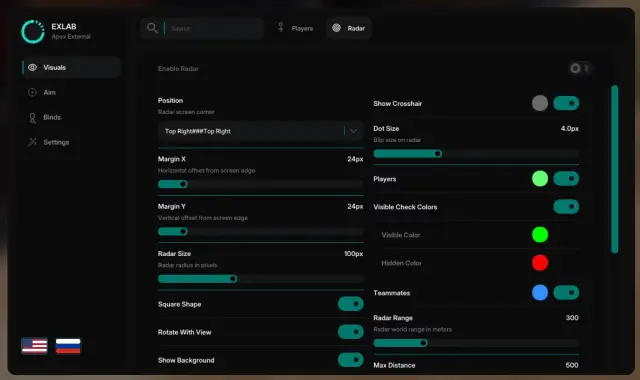Click the Visuals eye icon
The image size is (640, 380).
coord(33,67)
